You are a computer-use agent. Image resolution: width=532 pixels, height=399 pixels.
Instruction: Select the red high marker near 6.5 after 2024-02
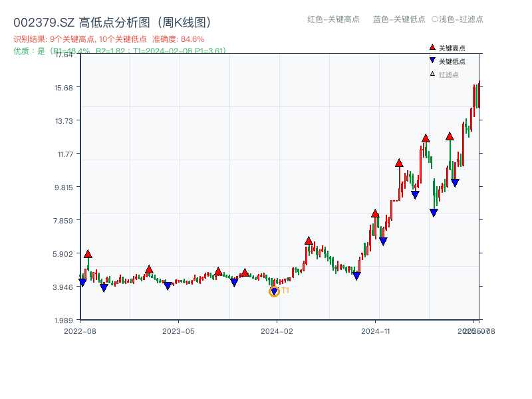click(309, 241)
